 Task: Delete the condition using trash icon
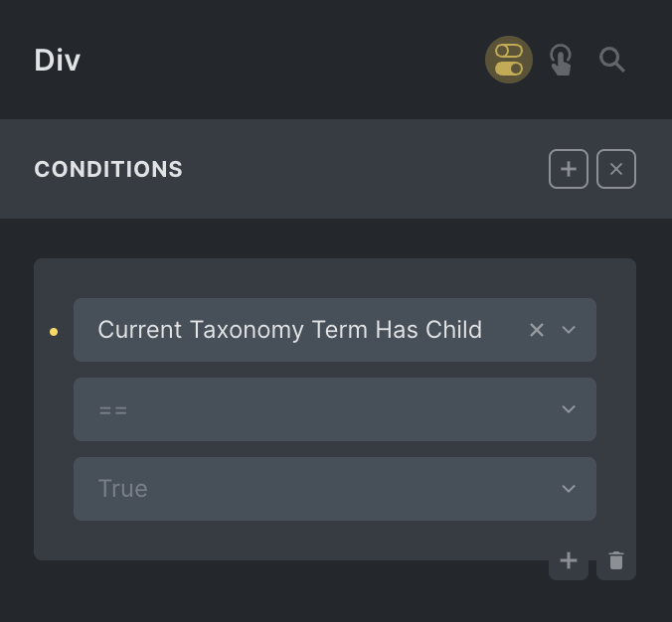[616, 561]
